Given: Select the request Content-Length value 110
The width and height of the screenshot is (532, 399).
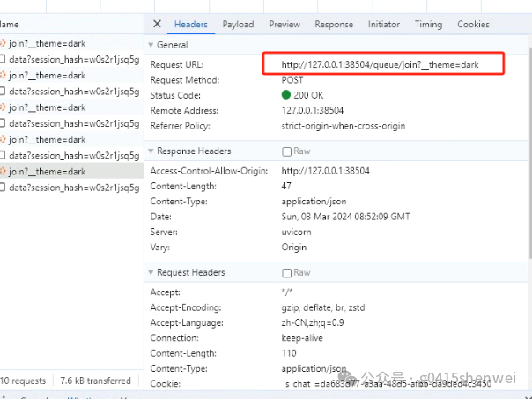Looking at the screenshot, I should tap(289, 353).
